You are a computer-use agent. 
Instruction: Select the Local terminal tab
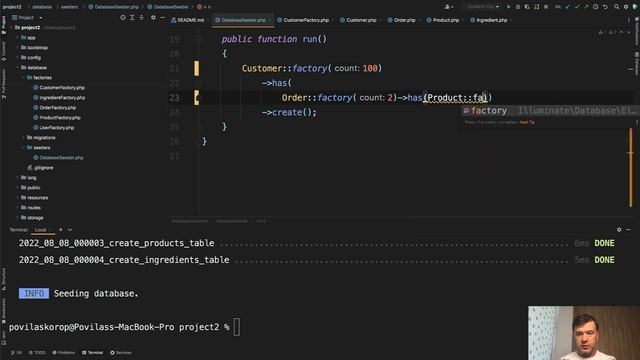pos(40,230)
